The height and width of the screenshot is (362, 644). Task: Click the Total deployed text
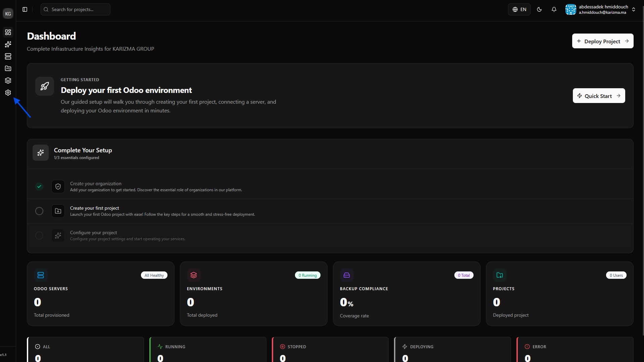[202, 315]
